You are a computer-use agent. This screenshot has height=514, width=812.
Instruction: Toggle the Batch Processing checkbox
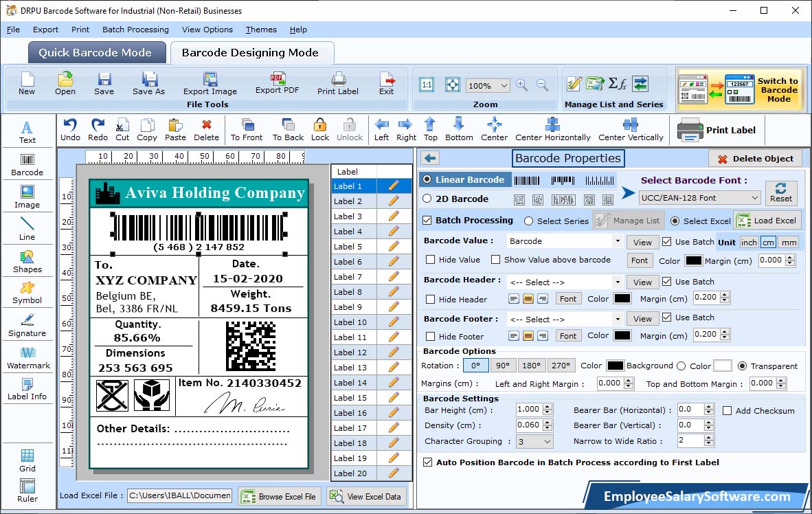427,220
